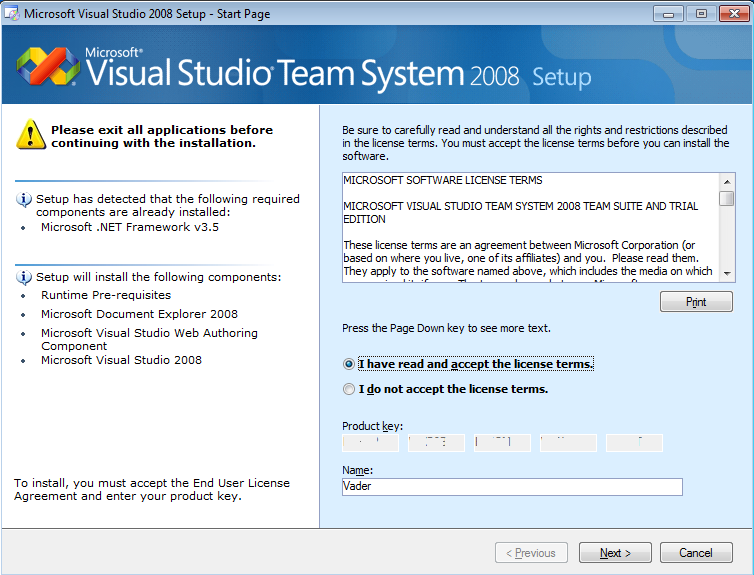
Task: Click the Cancel button
Action: pyautogui.click(x=696, y=552)
